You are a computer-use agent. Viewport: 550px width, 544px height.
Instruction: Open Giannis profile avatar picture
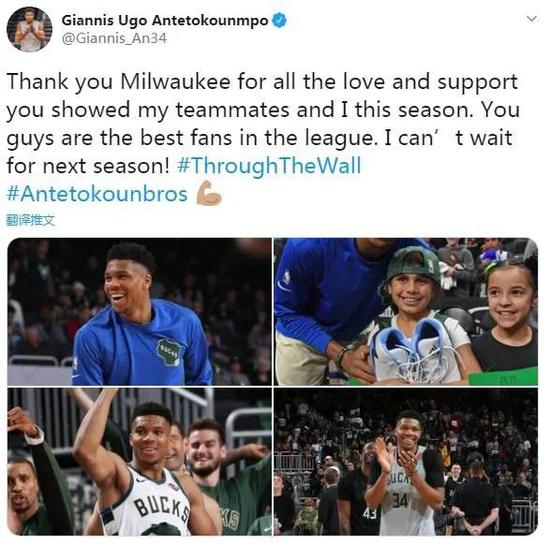(29, 29)
